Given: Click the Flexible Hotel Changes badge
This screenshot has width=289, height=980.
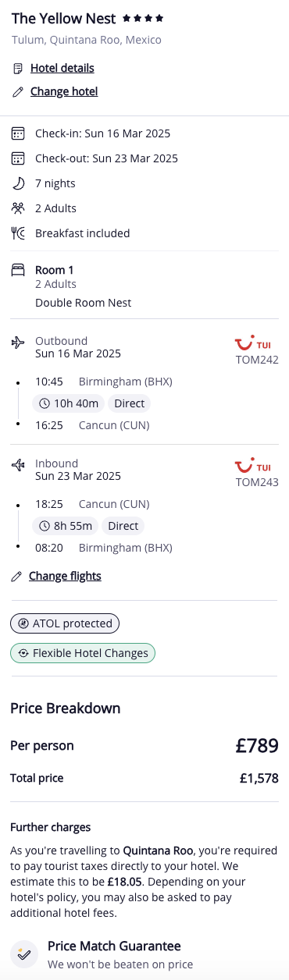Looking at the screenshot, I should tap(83, 653).
